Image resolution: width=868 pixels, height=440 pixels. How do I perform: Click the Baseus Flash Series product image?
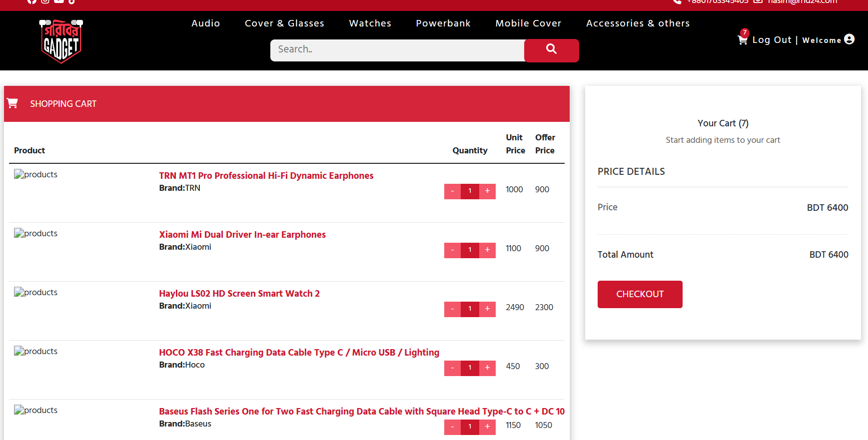[x=36, y=410]
